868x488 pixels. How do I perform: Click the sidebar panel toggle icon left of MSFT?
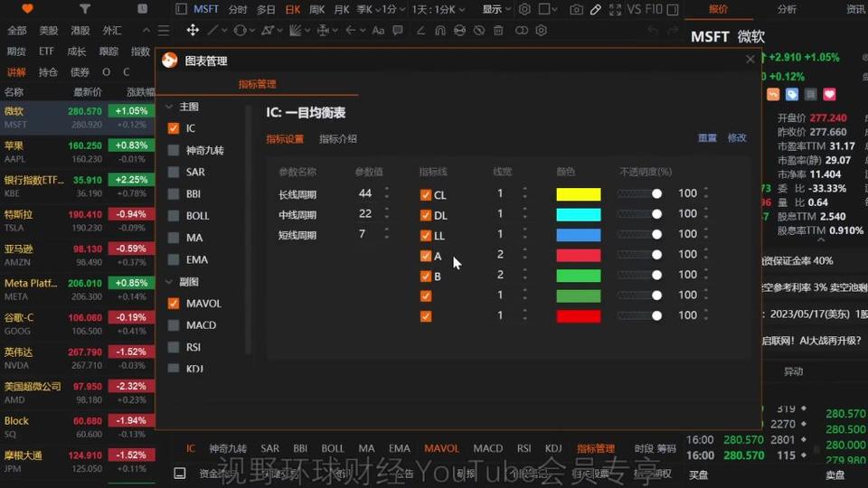(x=181, y=9)
